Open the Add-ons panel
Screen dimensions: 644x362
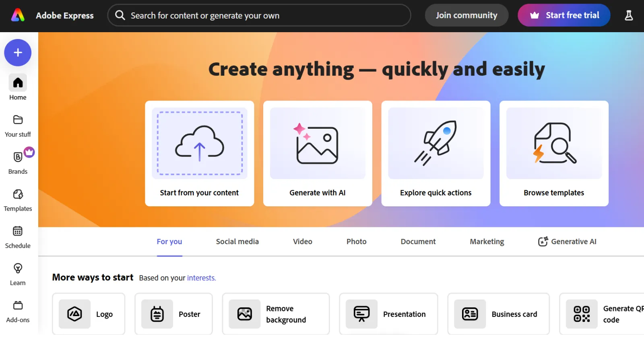click(17, 311)
